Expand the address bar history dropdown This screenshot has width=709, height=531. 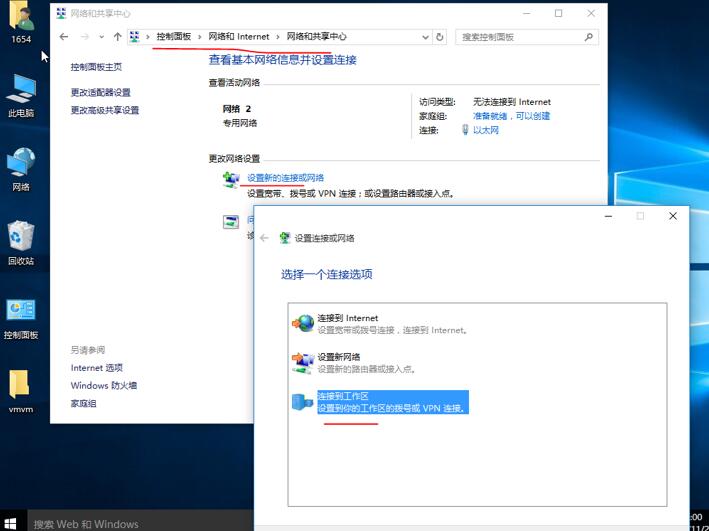tap(423, 37)
